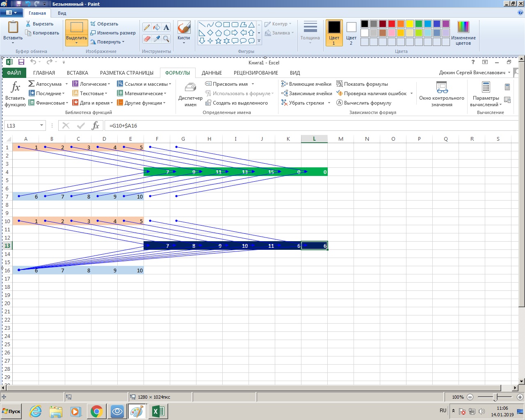Screen dimensions: 525x420
Task: Open the Paint file menu button
Action: click(x=11, y=13)
